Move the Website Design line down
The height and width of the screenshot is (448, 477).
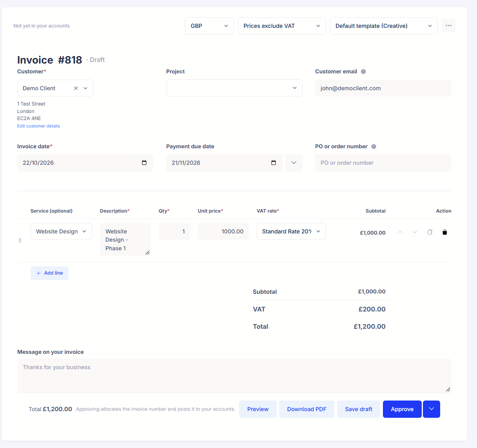pos(415,232)
